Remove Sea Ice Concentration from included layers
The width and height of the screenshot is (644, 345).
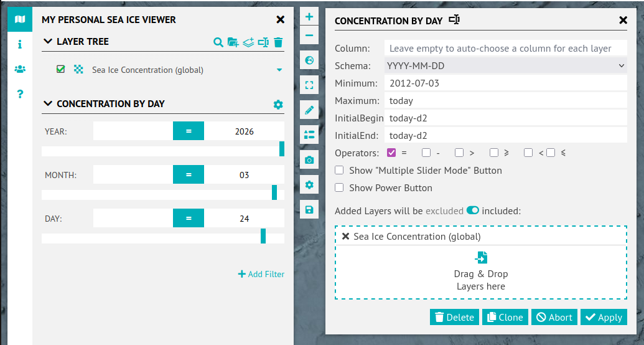tap(346, 237)
